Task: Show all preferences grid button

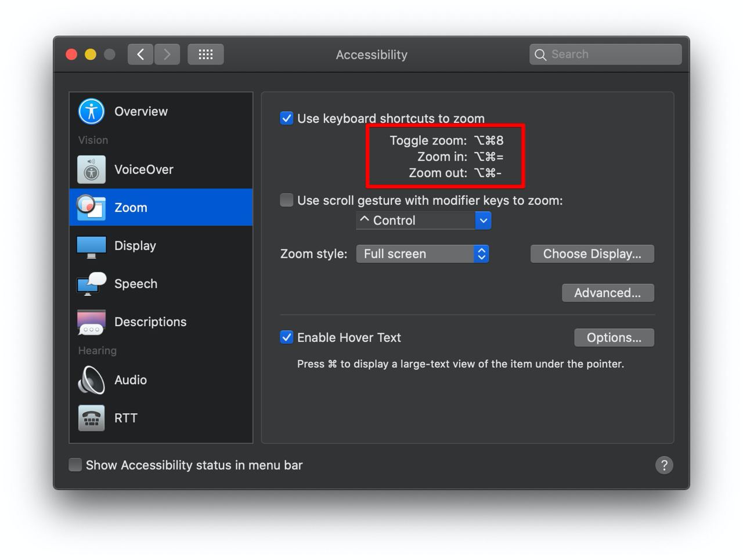Action: tap(205, 55)
